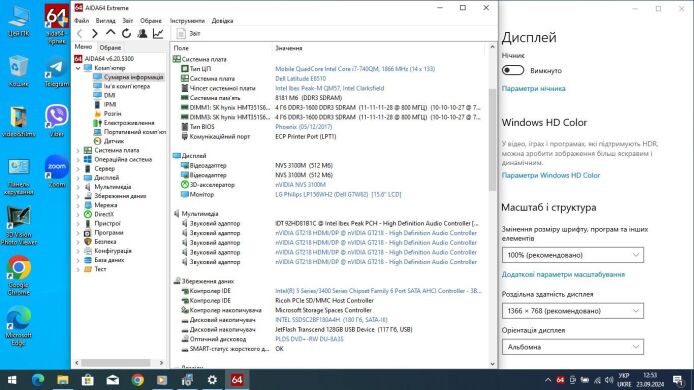The image size is (694, 390).
Task: Switch to the Обране tab in sidebar
Action: click(x=110, y=47)
